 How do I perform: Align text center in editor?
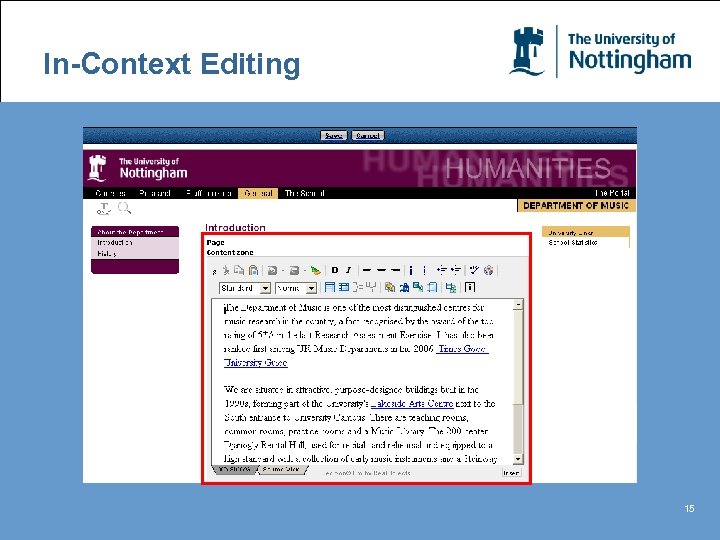coord(381,270)
